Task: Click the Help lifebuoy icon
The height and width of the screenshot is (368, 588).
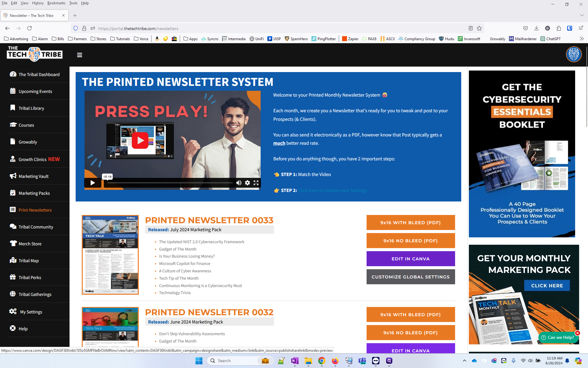Action: [13, 328]
